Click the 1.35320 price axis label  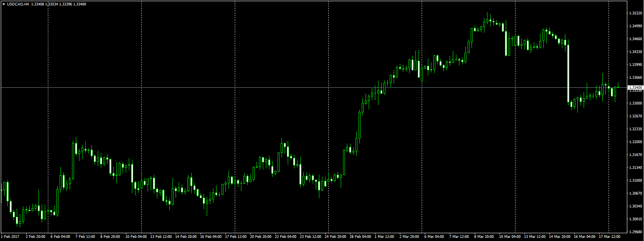635,13
